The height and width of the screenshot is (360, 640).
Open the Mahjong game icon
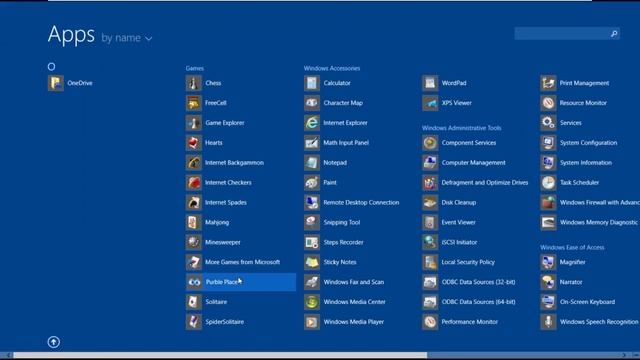pyautogui.click(x=194, y=222)
